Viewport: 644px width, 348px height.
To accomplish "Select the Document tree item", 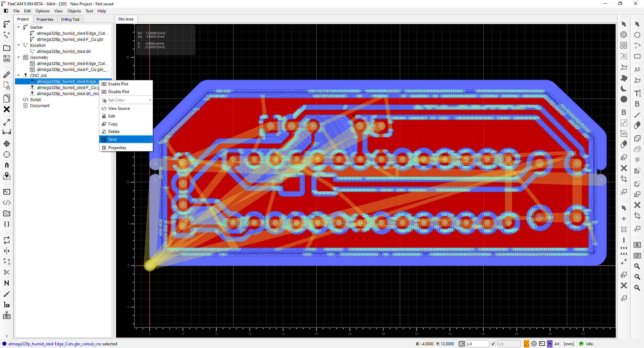I will tap(40, 106).
